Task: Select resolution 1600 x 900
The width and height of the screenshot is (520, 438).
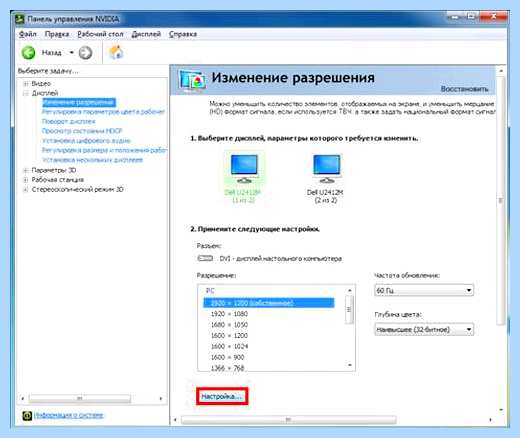Action: pyautogui.click(x=228, y=357)
